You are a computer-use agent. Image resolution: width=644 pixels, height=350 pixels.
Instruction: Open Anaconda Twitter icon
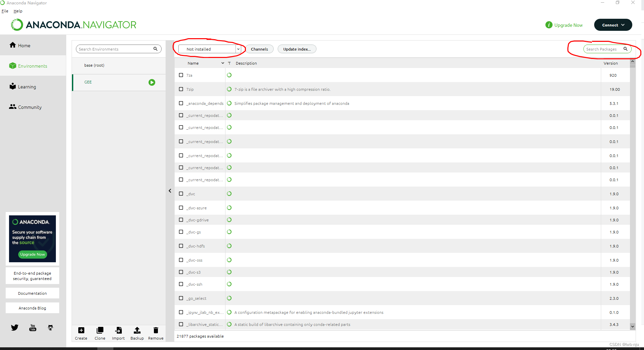click(x=15, y=328)
